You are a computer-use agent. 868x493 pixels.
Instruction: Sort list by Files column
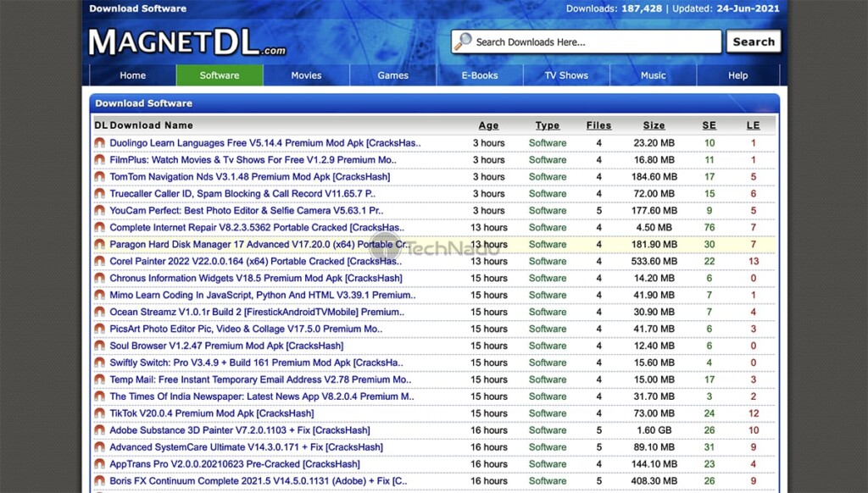pyautogui.click(x=599, y=125)
